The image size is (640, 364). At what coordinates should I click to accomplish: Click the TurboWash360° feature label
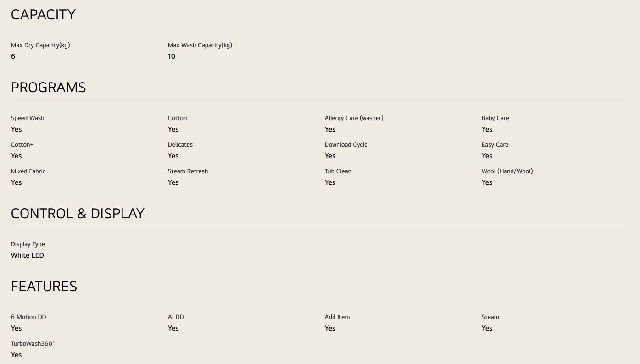33,344
